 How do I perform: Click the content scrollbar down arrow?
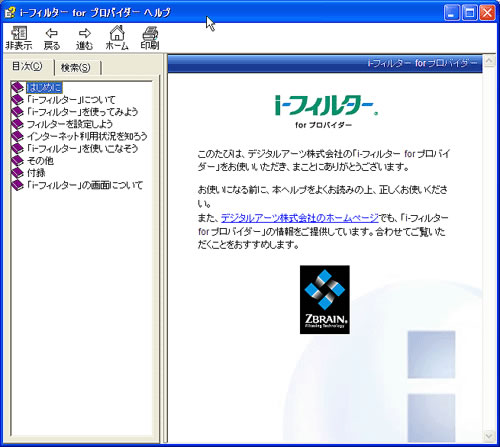489,435
